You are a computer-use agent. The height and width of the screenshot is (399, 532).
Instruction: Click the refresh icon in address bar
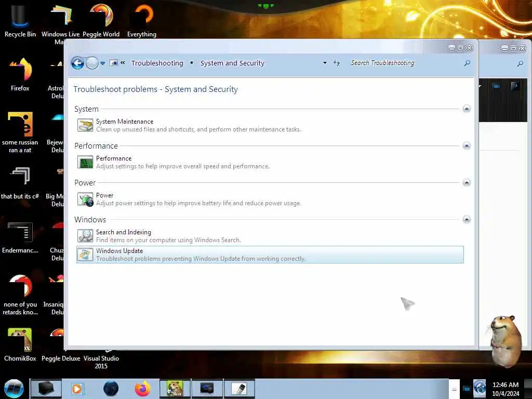coord(336,63)
